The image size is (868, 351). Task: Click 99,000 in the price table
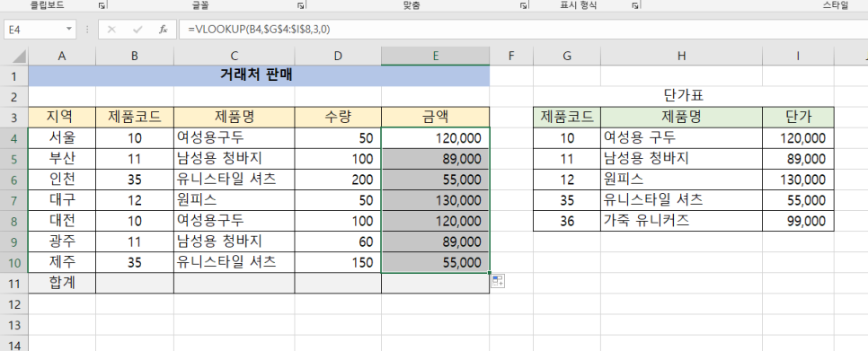point(798,221)
